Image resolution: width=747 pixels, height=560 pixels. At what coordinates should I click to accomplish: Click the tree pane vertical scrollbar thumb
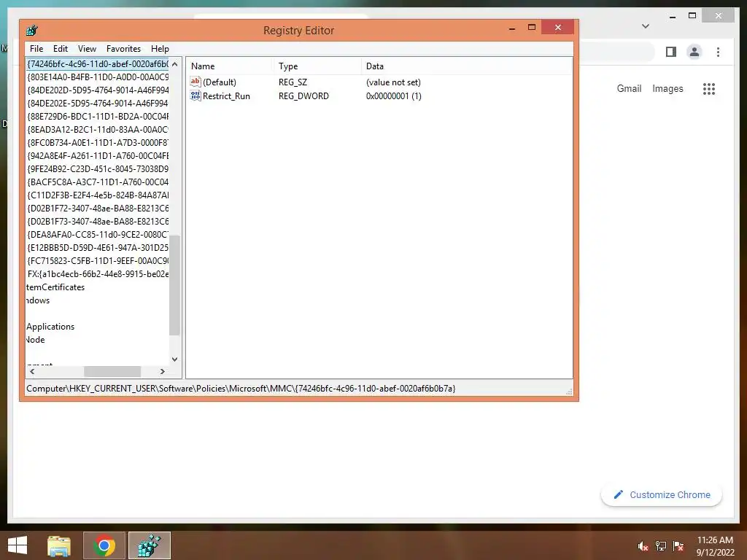[x=175, y=285]
